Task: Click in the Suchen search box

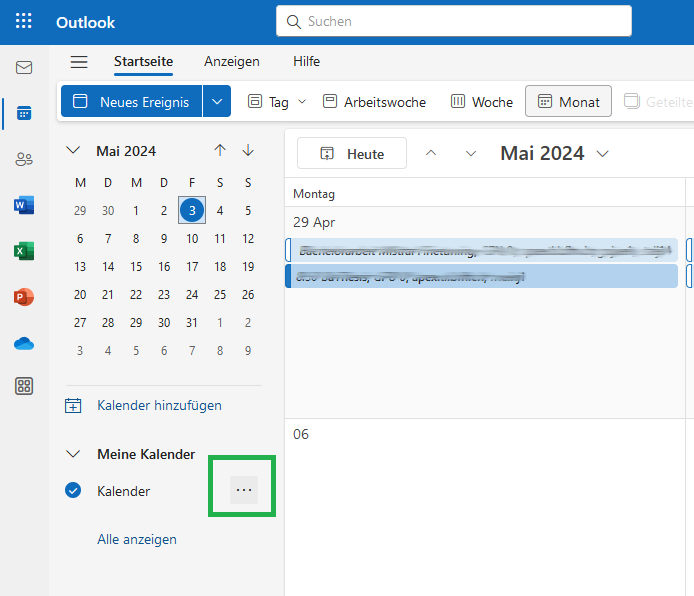Action: [453, 21]
